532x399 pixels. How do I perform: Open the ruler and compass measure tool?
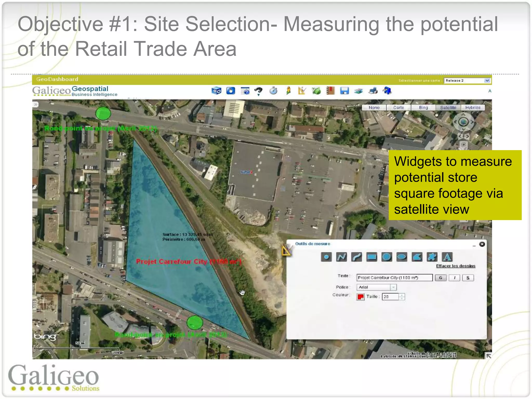[302, 91]
